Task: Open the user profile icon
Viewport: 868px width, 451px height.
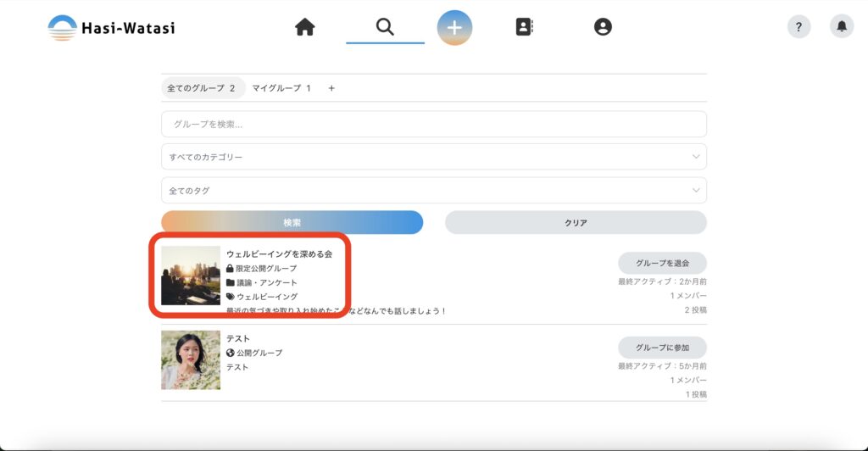Action: [x=603, y=27]
